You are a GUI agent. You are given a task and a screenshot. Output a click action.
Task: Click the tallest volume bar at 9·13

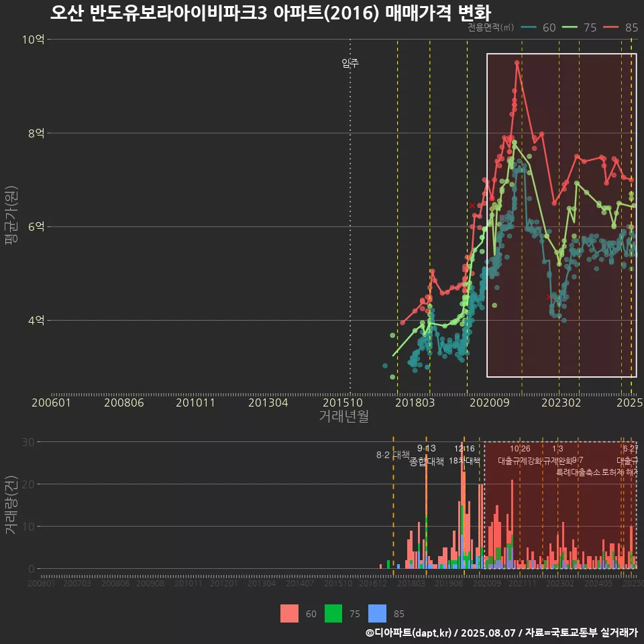[427, 511]
